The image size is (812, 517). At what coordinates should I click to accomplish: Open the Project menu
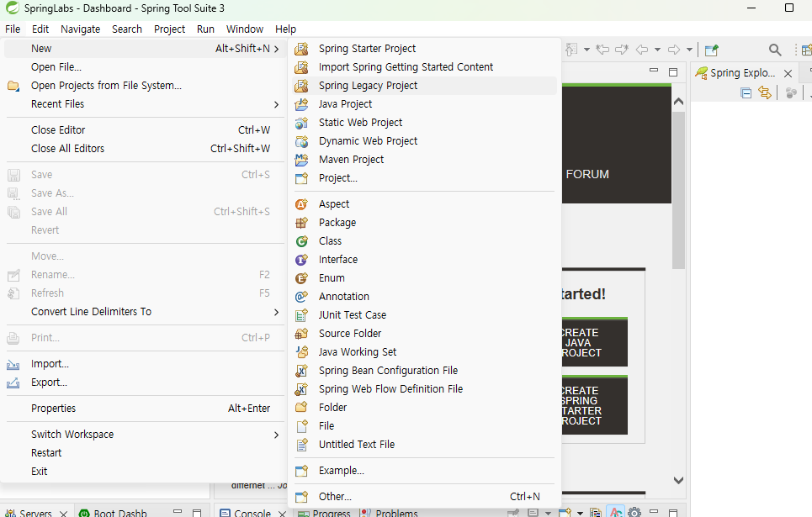point(169,29)
